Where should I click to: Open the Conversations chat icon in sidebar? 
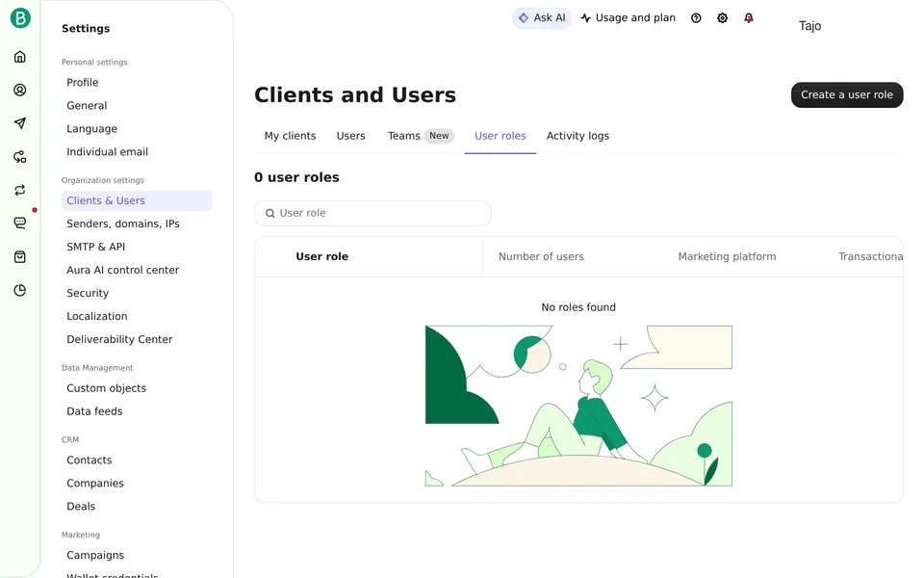coord(20,223)
